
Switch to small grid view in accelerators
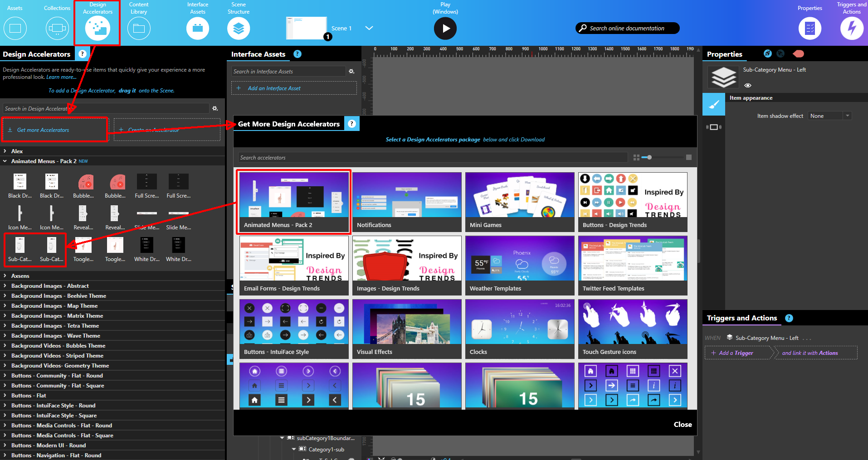pos(636,157)
